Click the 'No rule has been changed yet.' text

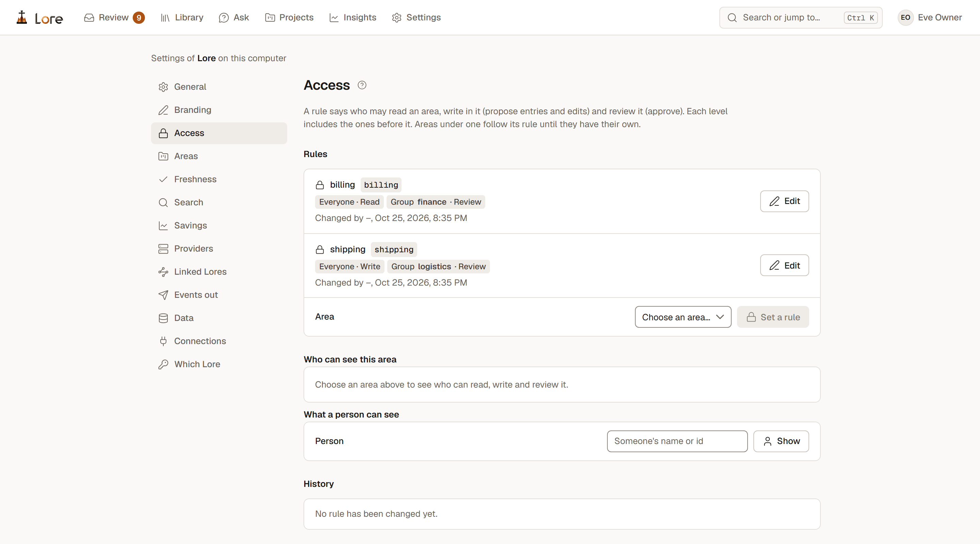[376, 514]
